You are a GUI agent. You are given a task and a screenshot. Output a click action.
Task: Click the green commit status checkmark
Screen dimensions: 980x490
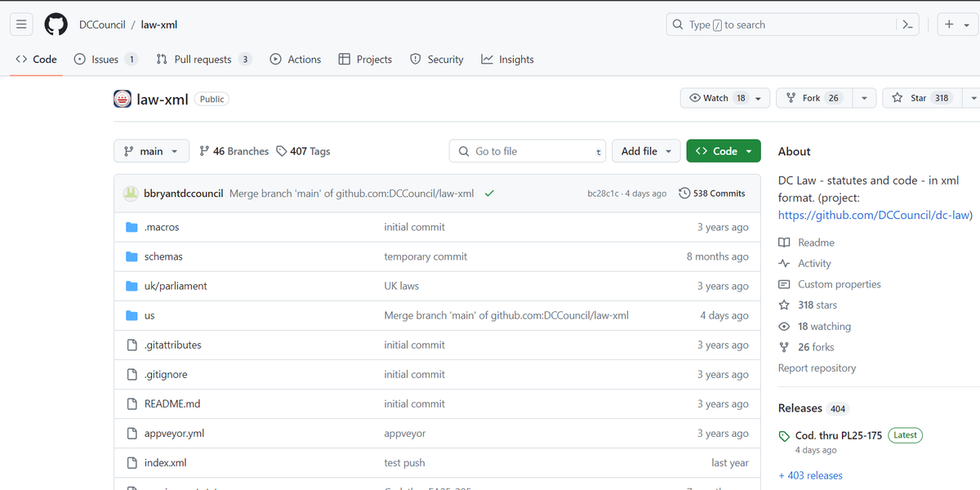pos(489,194)
